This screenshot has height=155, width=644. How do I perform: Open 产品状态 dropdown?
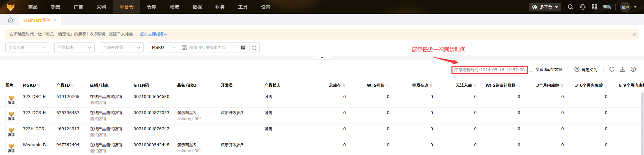(74, 48)
